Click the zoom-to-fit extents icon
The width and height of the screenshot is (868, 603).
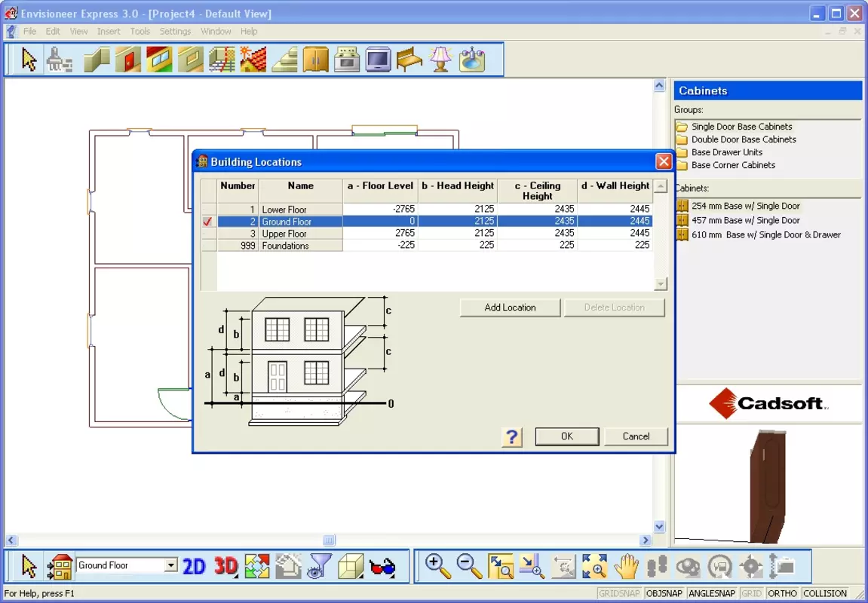594,567
